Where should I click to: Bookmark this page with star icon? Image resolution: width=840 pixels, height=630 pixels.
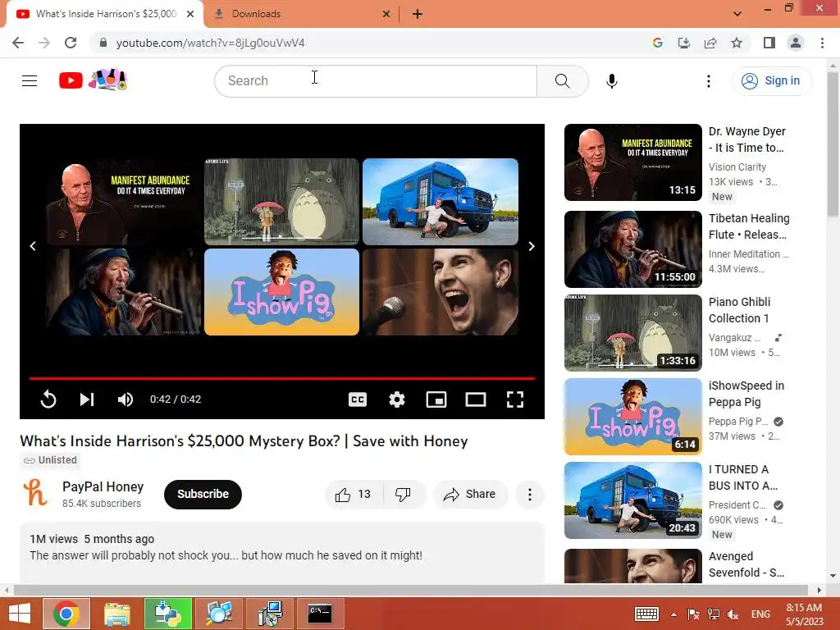click(737, 43)
